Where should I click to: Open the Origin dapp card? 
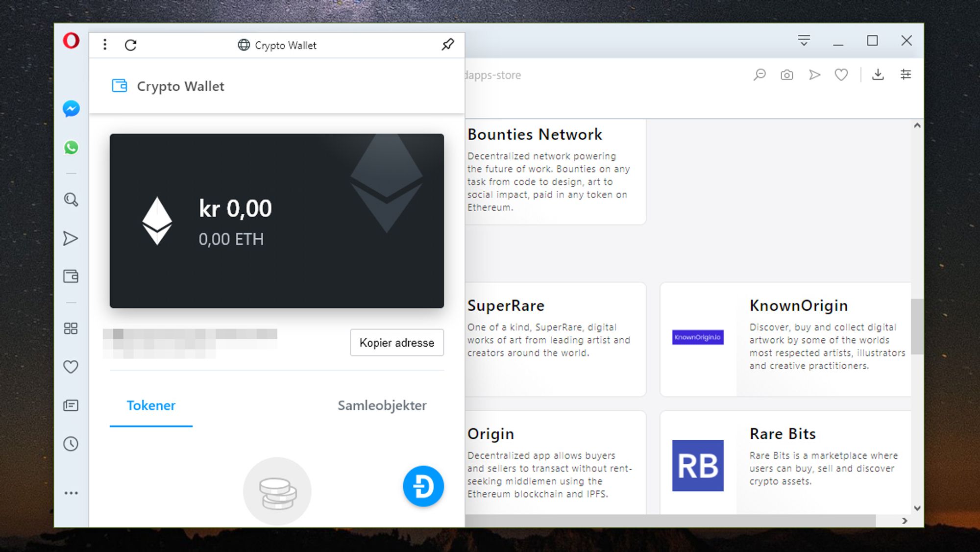[x=555, y=463]
